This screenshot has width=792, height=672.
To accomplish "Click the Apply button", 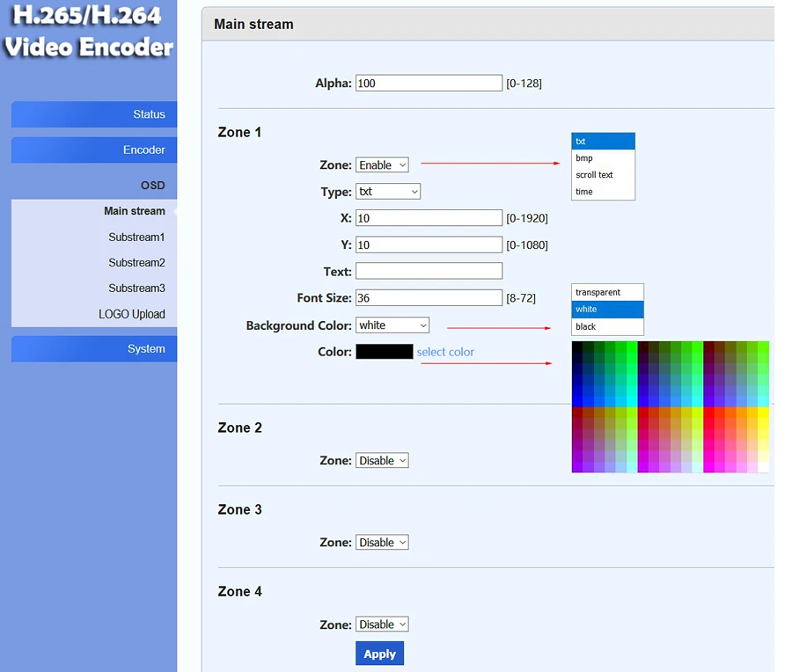I will point(380,654).
